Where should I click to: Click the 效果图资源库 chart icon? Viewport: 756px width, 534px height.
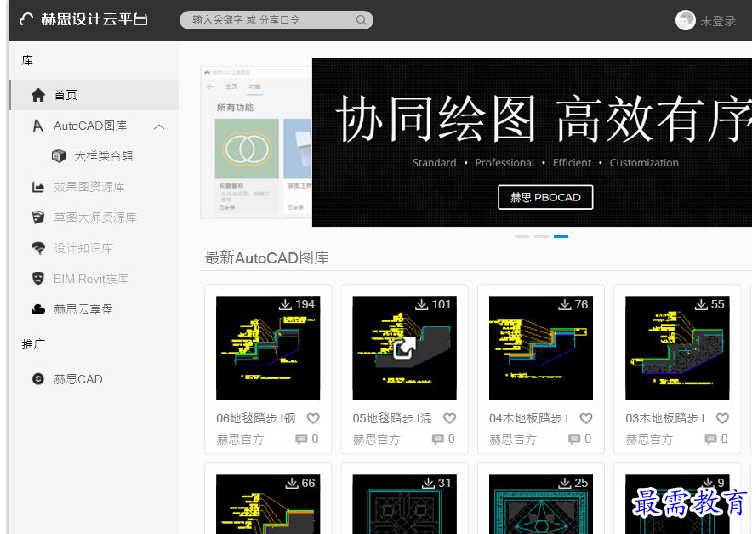click(x=38, y=187)
